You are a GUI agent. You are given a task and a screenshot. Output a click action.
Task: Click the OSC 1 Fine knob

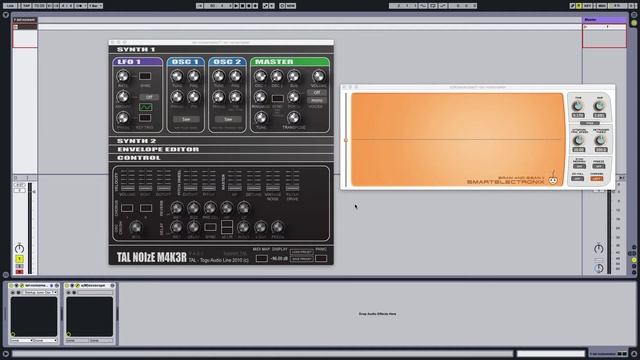point(194,76)
